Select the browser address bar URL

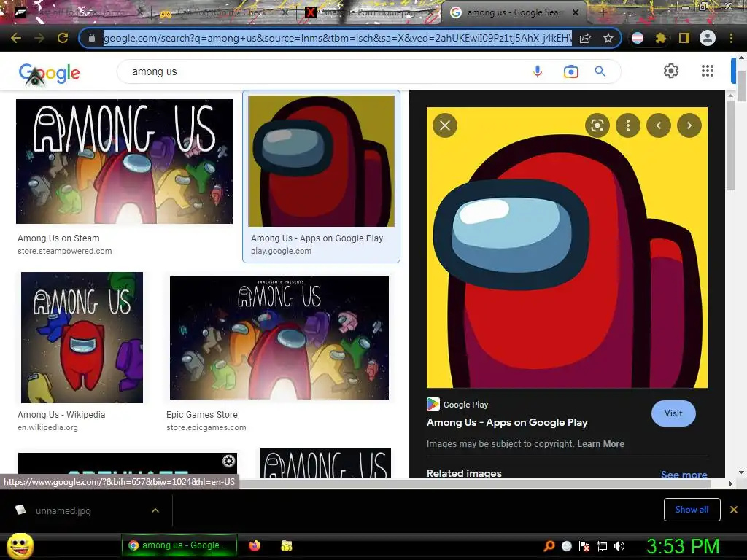coord(337,38)
